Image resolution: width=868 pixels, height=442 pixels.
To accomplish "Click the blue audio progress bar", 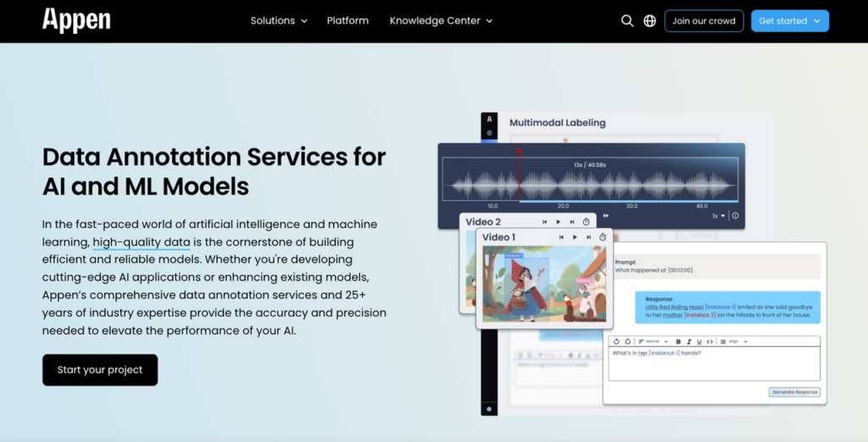I will click(x=628, y=201).
